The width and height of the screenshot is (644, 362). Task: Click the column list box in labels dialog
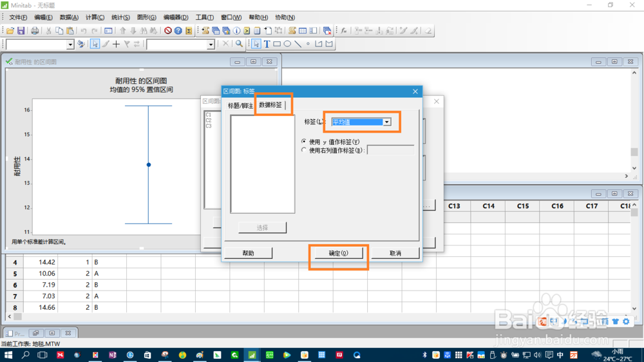coord(263,164)
